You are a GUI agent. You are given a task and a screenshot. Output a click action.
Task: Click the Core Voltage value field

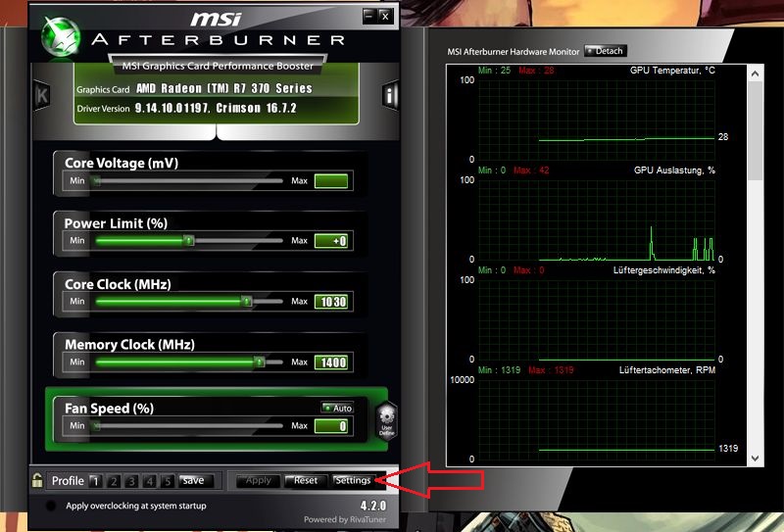point(331,181)
